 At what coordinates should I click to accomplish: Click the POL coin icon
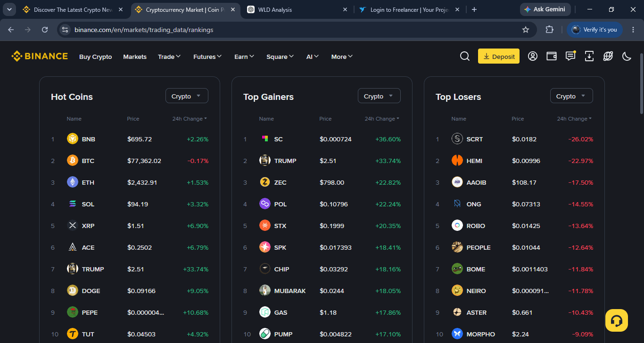pos(265,204)
